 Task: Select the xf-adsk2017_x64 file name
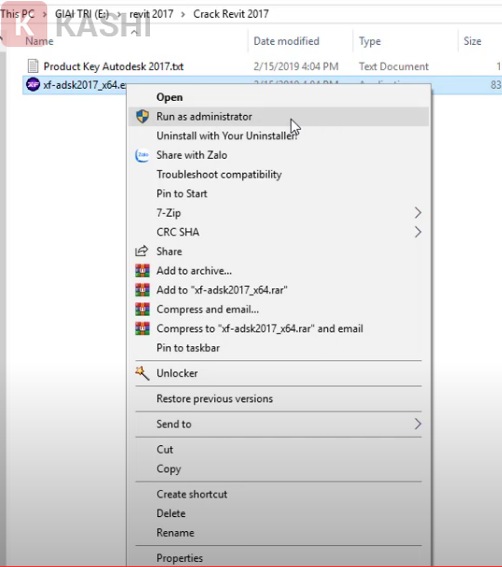[85, 85]
